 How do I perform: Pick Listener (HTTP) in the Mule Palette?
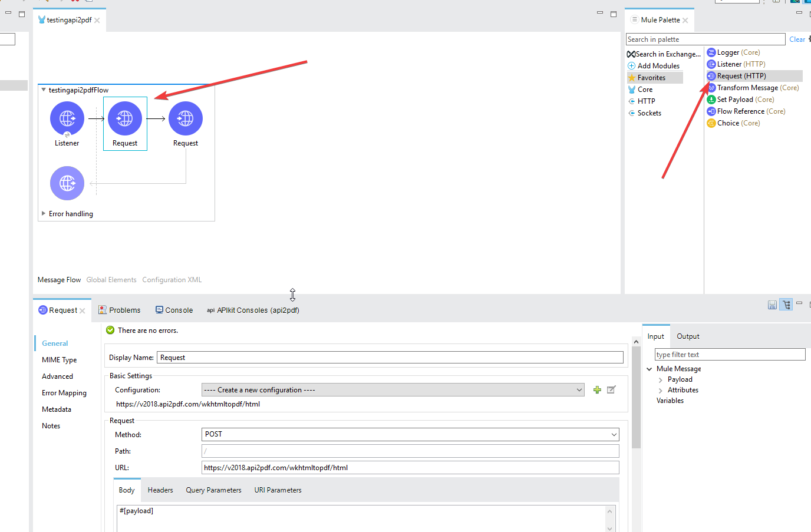[736, 64]
